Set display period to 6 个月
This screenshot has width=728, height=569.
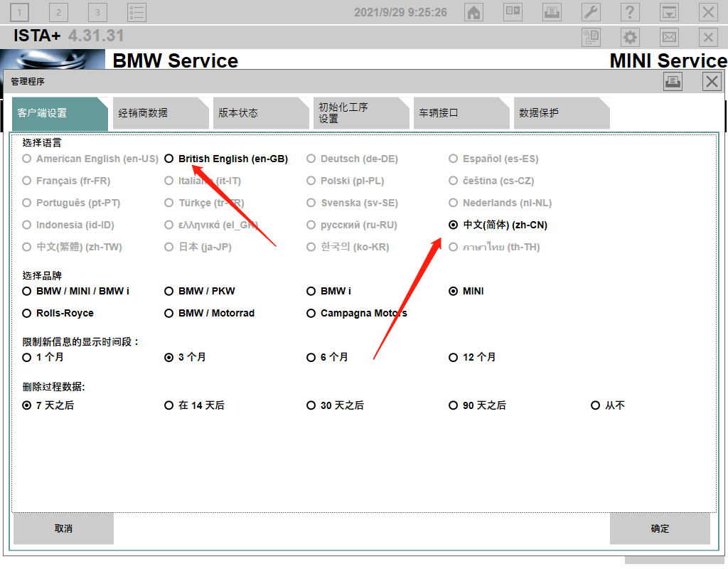[x=327, y=357]
